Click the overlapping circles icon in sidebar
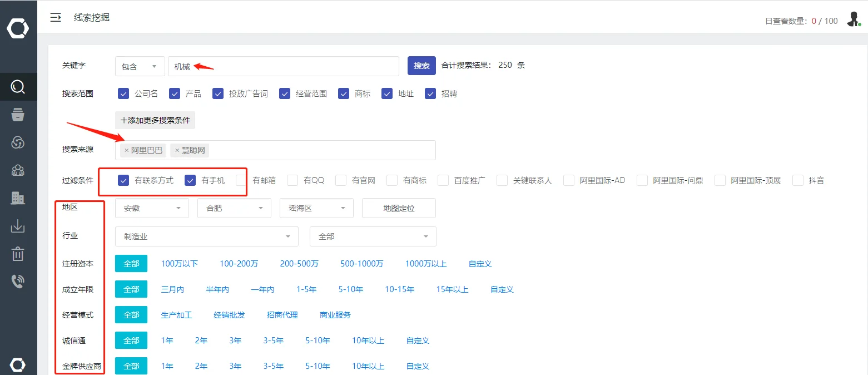The height and width of the screenshot is (375, 868). 18,142
